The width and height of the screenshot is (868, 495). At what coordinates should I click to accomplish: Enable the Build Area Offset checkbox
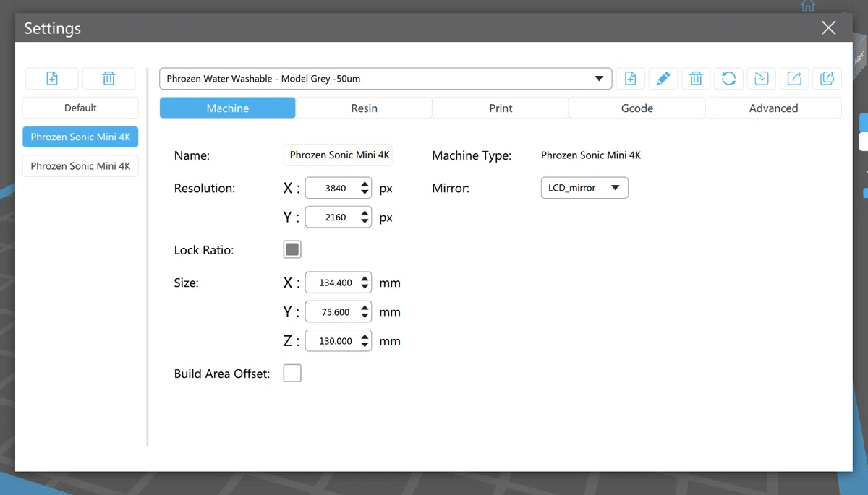point(292,374)
